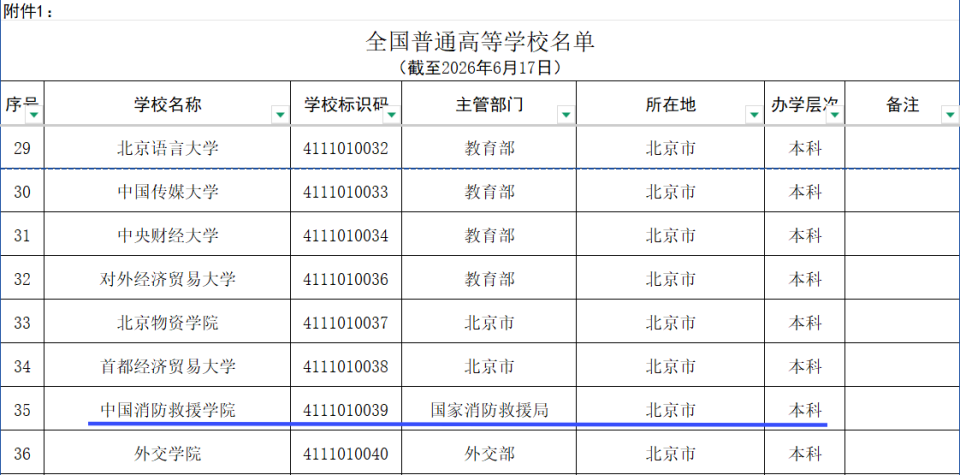This screenshot has width=960, height=475.
Task: Select cell 外交学院
Action: click(x=167, y=453)
